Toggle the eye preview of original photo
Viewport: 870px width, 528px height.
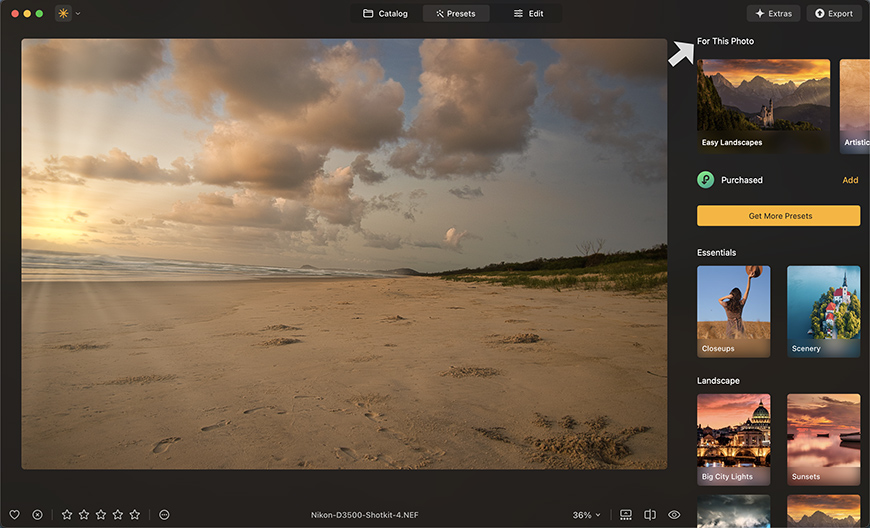click(674, 515)
